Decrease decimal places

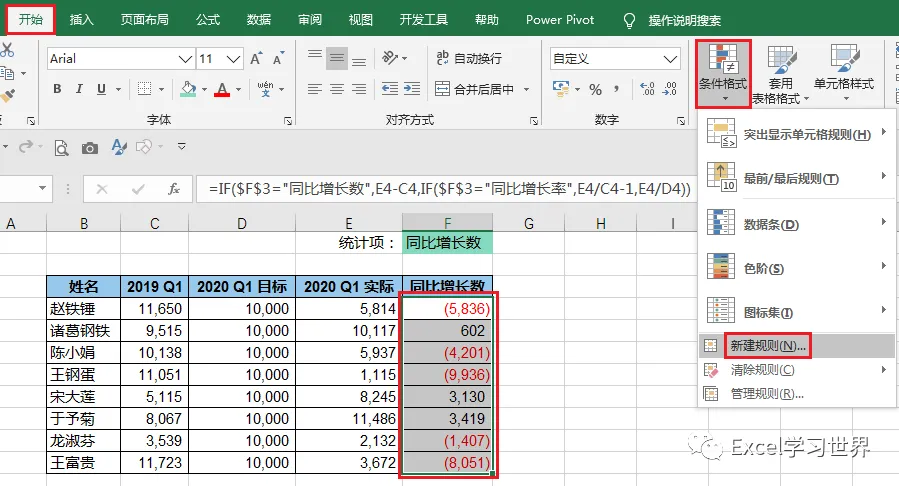[669, 89]
